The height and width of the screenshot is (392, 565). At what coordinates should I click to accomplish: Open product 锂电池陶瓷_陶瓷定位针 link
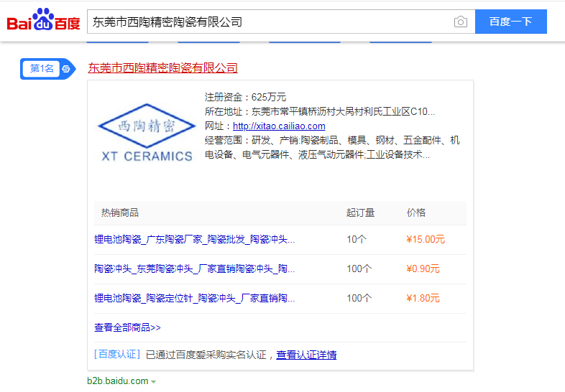195,299
